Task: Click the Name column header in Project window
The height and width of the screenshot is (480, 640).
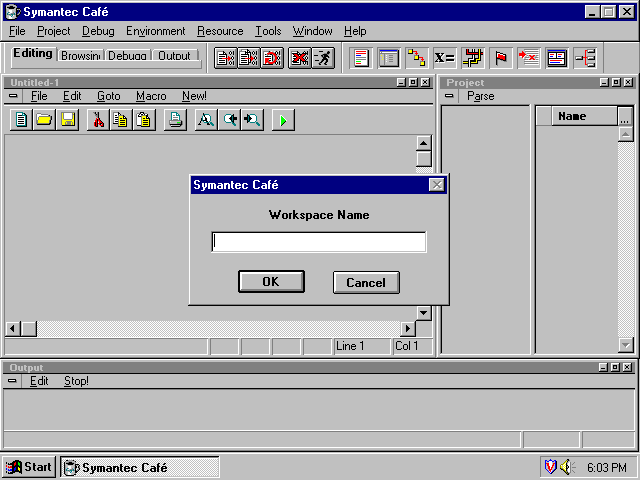Action: pyautogui.click(x=584, y=116)
